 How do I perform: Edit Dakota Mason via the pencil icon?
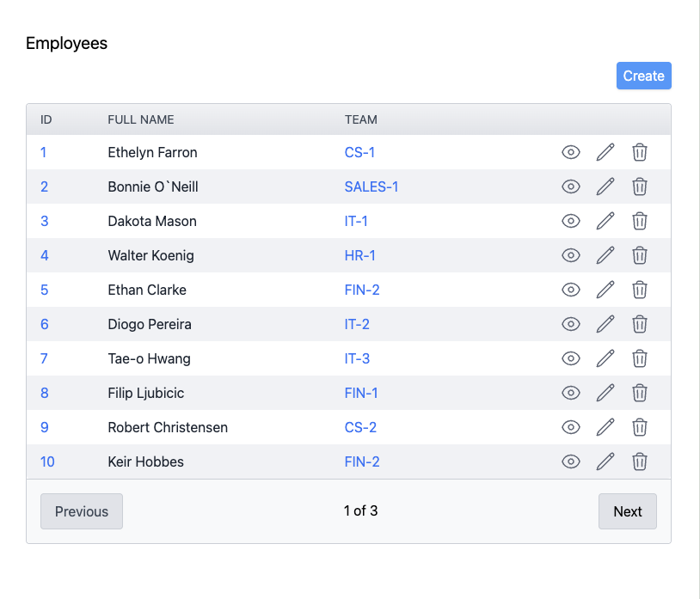(x=605, y=221)
